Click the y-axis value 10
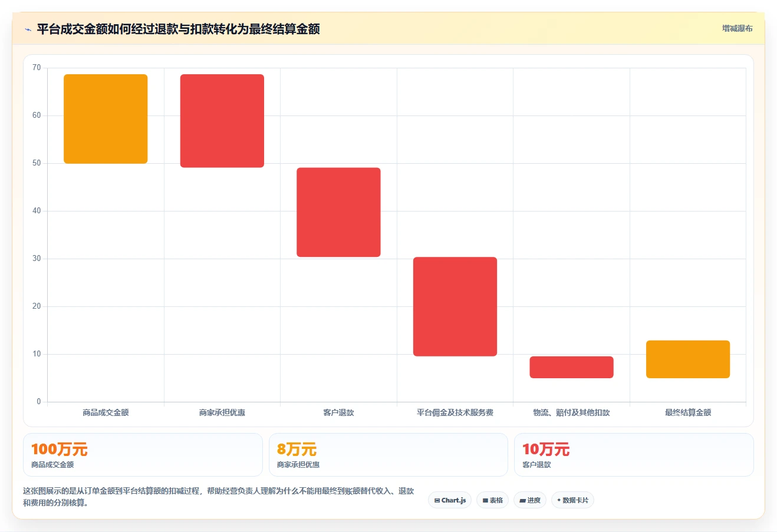Image resolution: width=777 pixels, height=532 pixels. pos(37,354)
